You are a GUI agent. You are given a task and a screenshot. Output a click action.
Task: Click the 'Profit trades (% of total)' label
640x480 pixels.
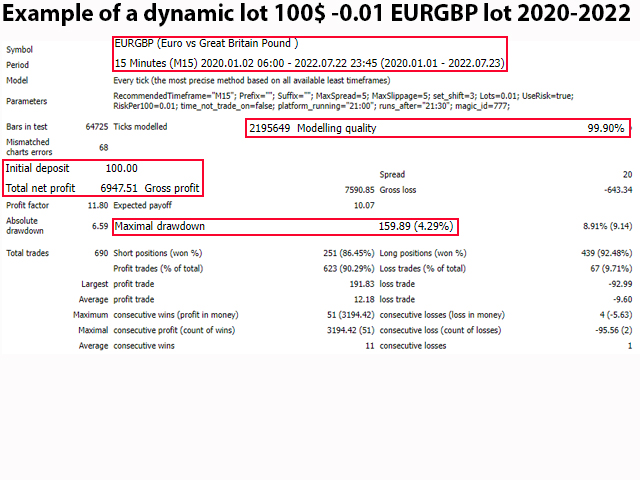click(x=158, y=269)
